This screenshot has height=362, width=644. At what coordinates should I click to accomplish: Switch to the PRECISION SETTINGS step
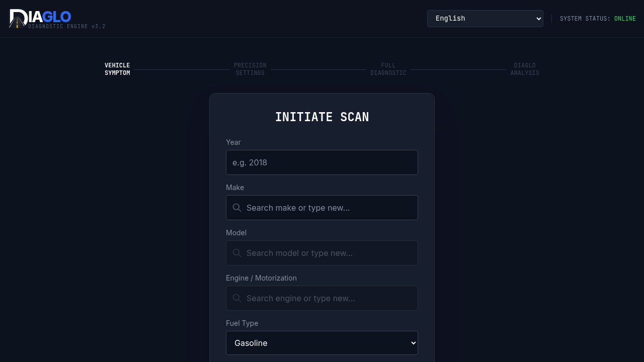coord(250,69)
